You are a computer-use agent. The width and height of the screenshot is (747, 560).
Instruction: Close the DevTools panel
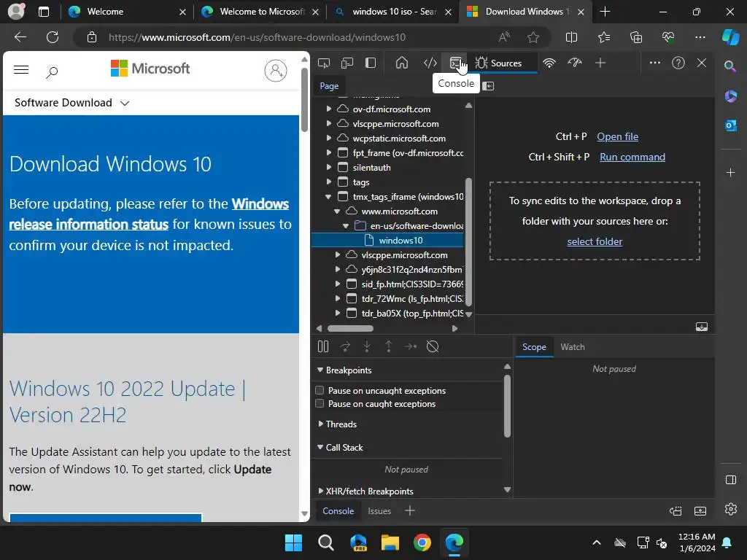(x=702, y=63)
